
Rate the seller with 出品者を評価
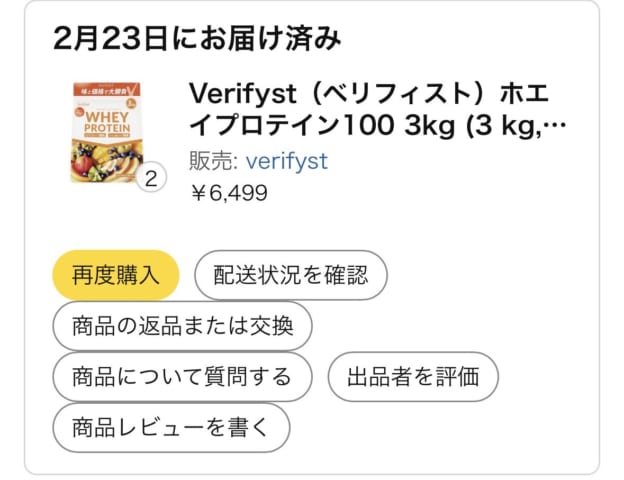[413, 377]
